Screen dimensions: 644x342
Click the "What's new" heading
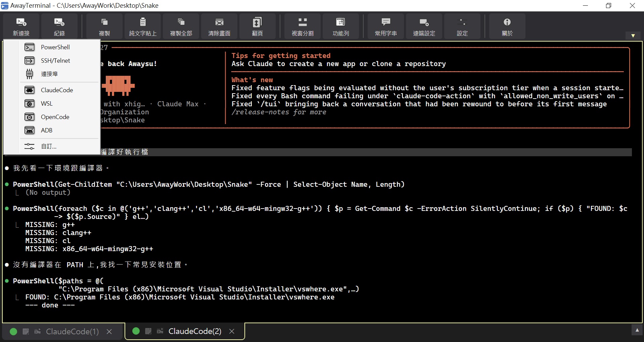(252, 80)
